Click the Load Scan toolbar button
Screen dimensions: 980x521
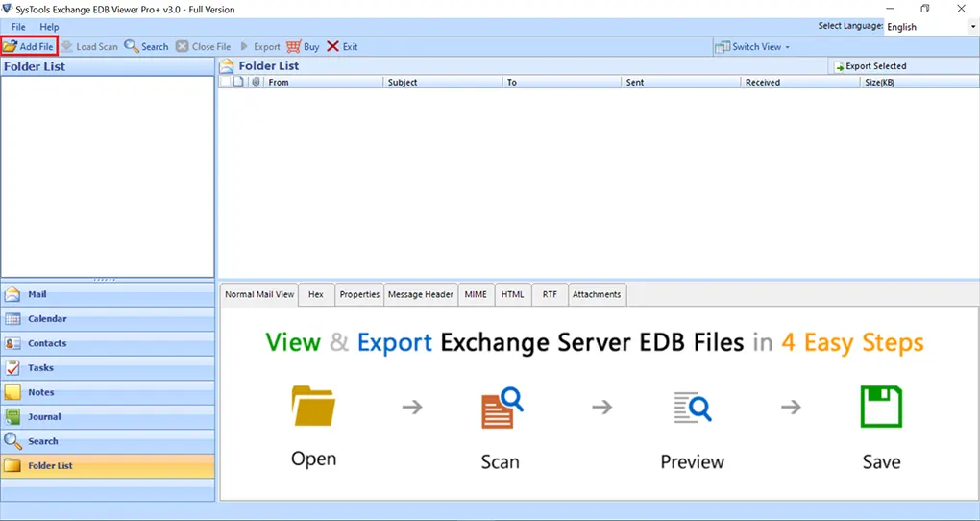pyautogui.click(x=89, y=46)
